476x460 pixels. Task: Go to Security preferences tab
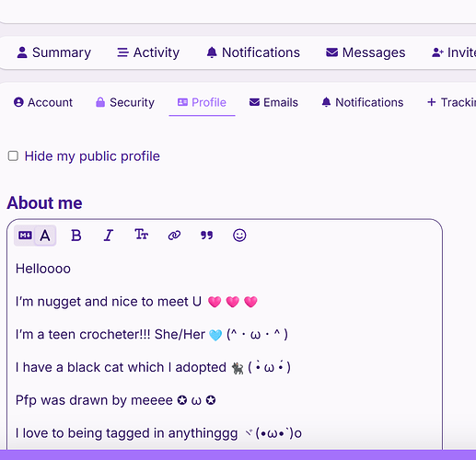125,102
